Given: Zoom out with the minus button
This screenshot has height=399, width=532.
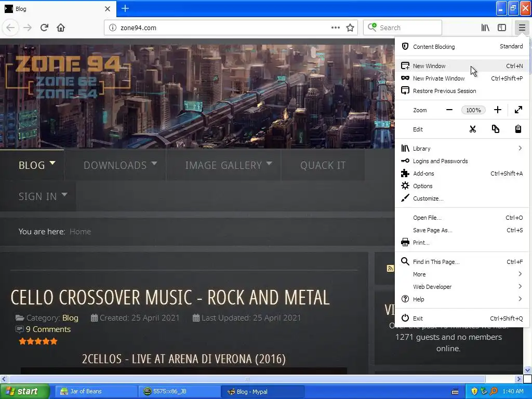Looking at the screenshot, I should point(449,110).
